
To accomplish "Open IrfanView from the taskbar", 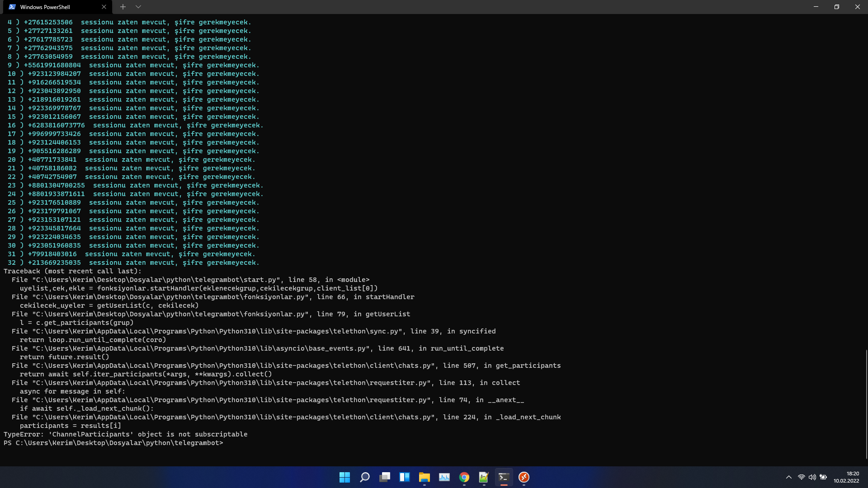I will (484, 477).
